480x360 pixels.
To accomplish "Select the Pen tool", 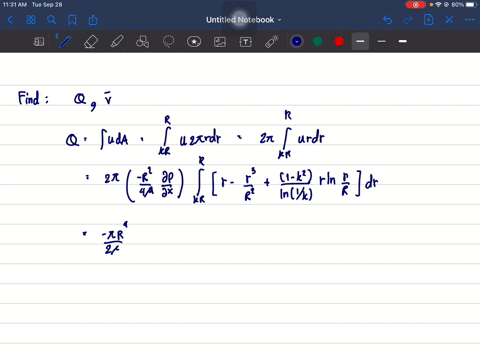I will click(65, 42).
